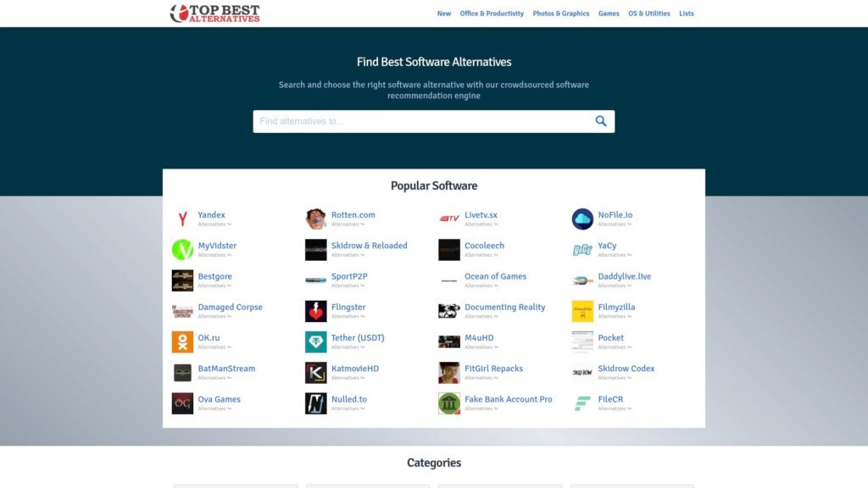Open the Rotten.com link
This screenshot has height=488, width=868.
click(353, 214)
